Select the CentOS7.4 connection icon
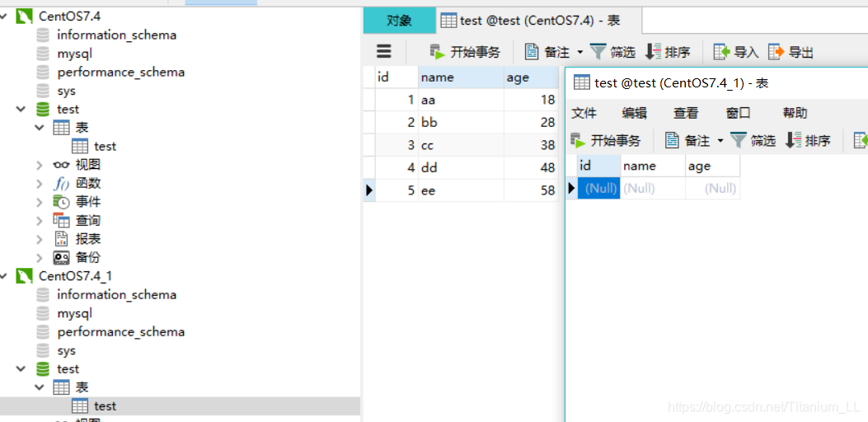The image size is (868, 422). pyautogui.click(x=25, y=16)
